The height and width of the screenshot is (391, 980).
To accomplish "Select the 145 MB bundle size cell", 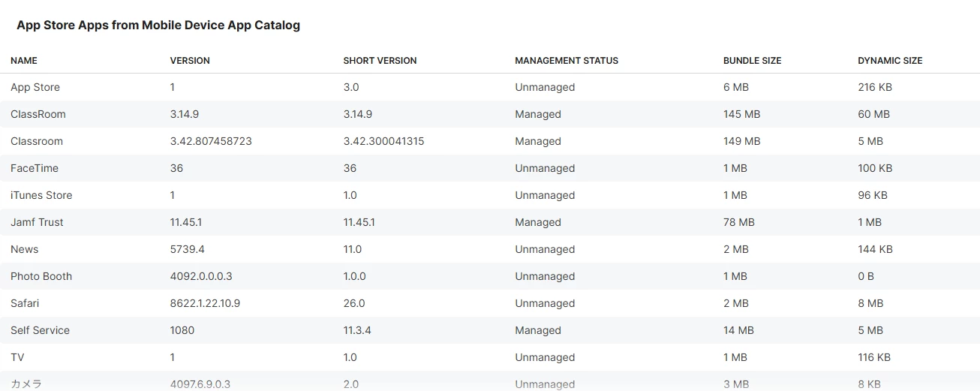I will click(x=742, y=114).
